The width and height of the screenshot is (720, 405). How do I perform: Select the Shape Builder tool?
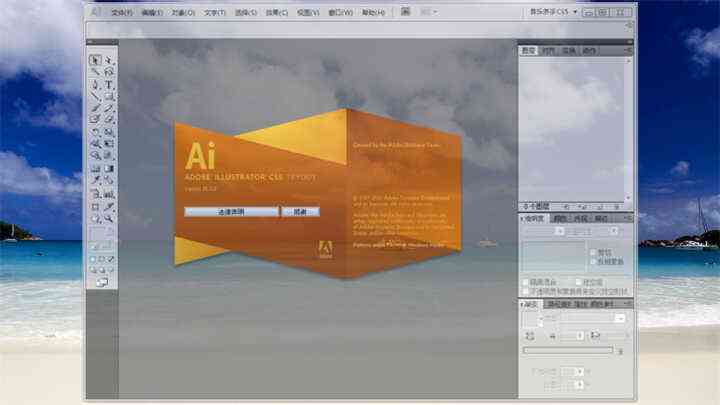tap(96, 156)
